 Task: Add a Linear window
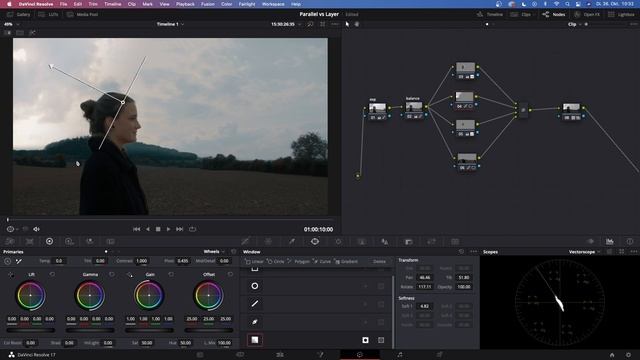click(x=254, y=261)
